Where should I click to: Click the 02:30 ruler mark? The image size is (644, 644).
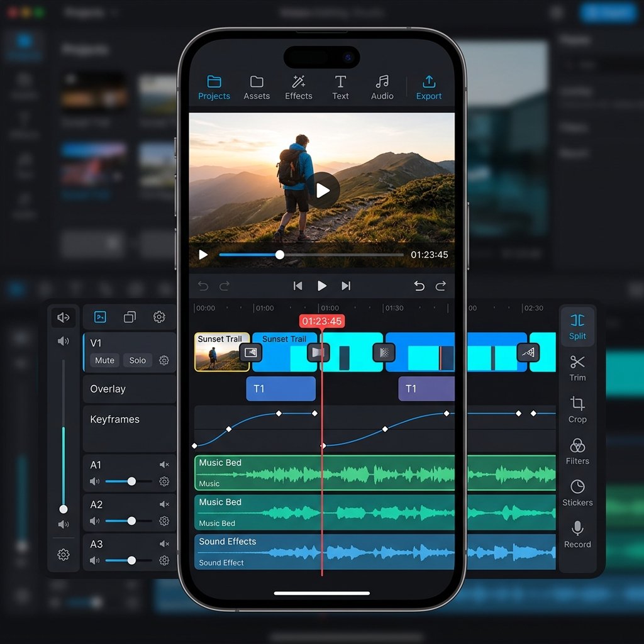(533, 308)
